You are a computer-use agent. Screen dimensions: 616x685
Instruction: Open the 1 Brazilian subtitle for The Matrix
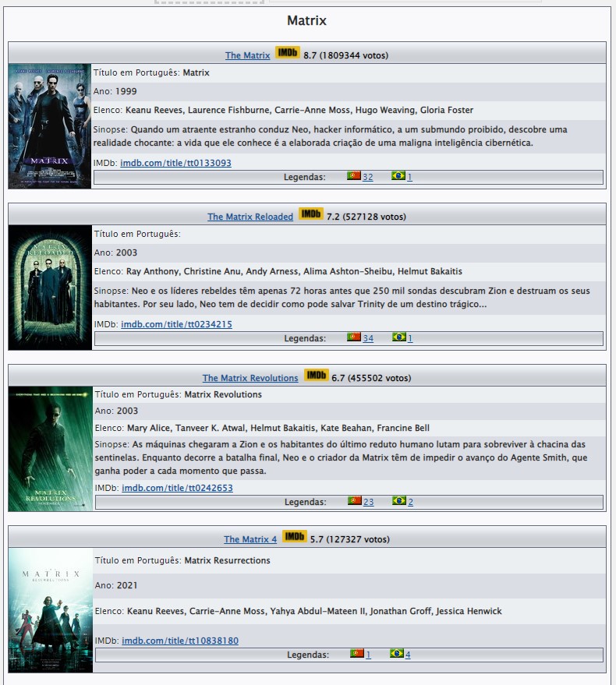click(409, 177)
